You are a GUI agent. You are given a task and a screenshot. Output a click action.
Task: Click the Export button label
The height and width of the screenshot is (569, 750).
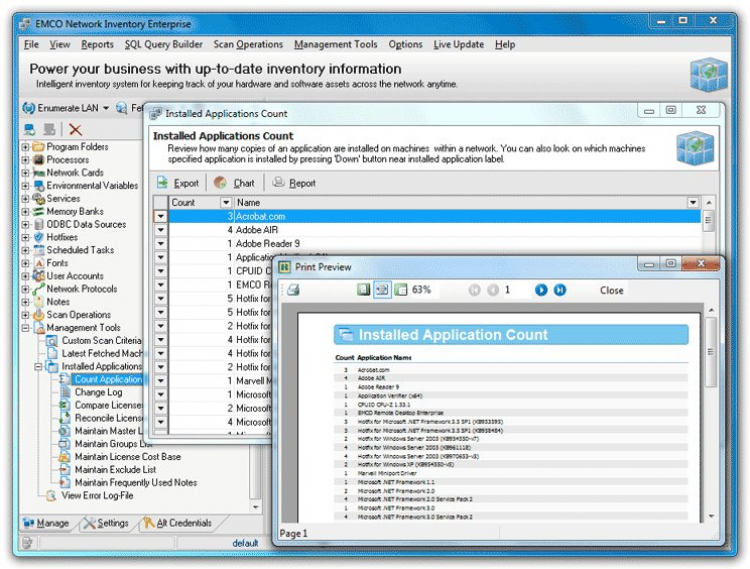point(186,183)
